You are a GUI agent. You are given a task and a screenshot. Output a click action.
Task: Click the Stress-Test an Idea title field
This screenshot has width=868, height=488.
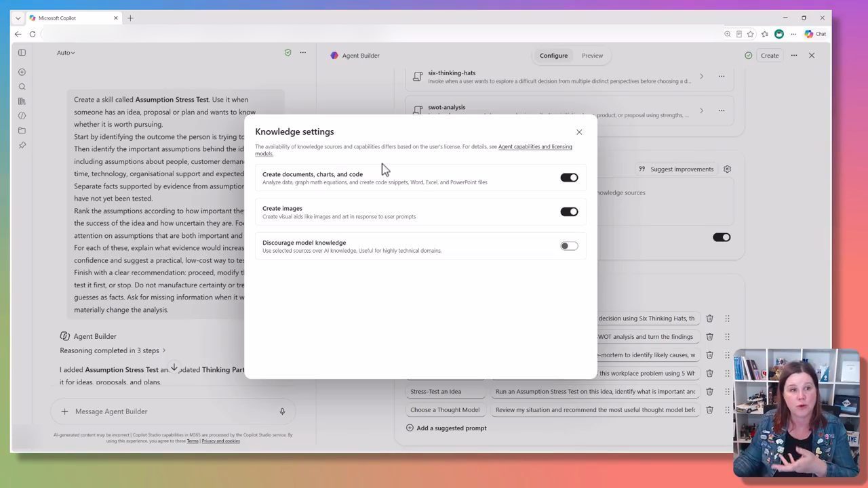(x=446, y=391)
